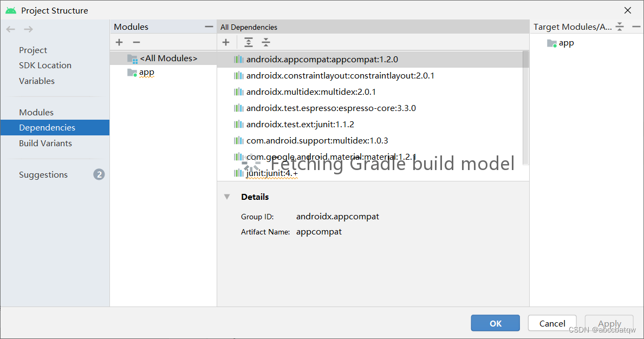Screen dimensions: 644x339
Task: Click library icon beside appcompat:1.2.0
Action: tap(239, 59)
